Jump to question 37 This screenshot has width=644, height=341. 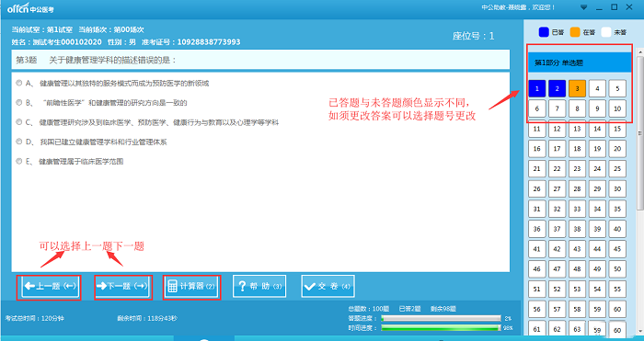coord(557,229)
